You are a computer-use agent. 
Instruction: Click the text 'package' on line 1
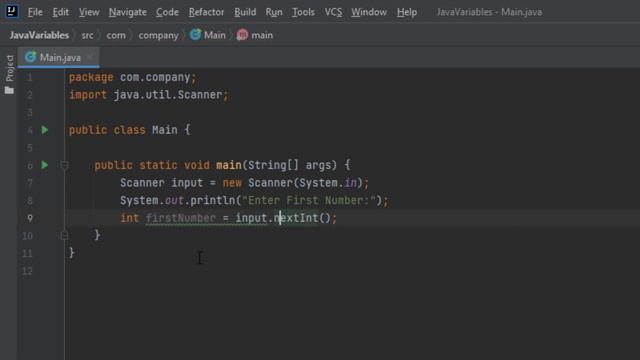[x=91, y=78]
